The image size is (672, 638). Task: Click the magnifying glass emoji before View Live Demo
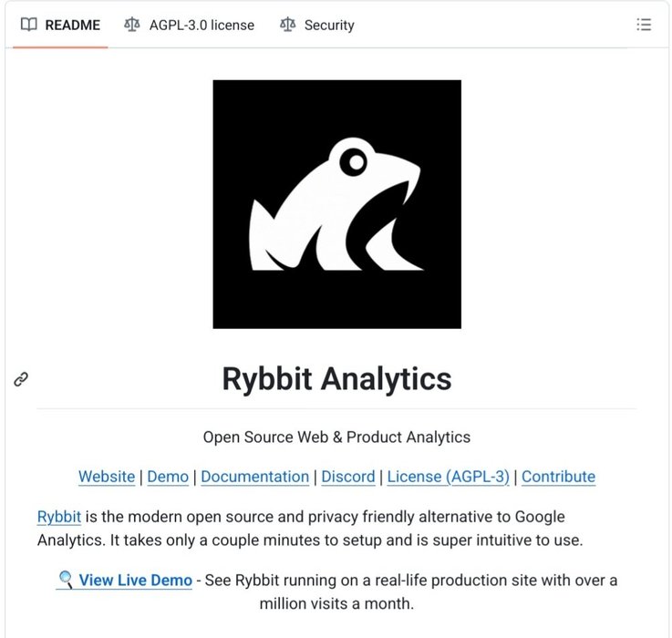[66, 580]
